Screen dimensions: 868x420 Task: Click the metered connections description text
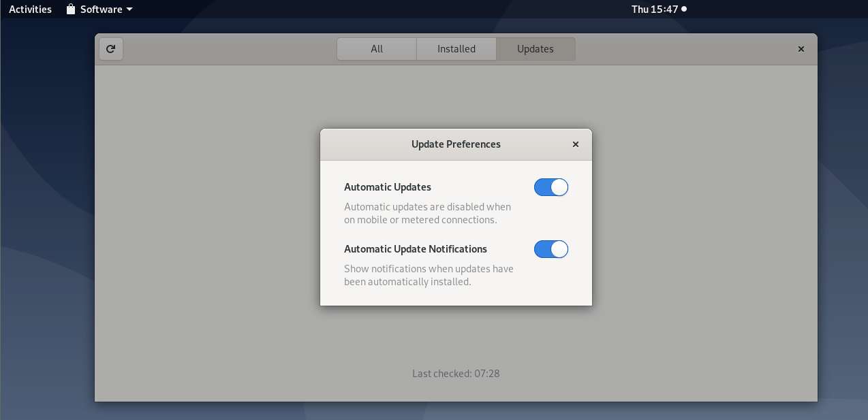tap(427, 213)
